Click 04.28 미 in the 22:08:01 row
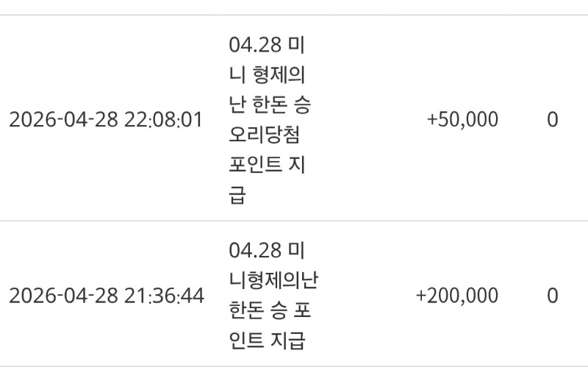 267,45
